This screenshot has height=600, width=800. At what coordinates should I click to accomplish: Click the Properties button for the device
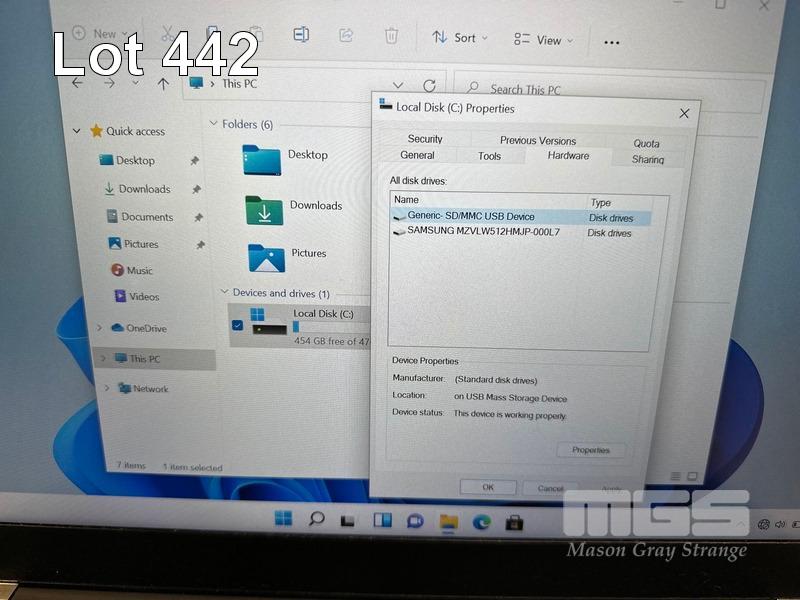click(590, 450)
